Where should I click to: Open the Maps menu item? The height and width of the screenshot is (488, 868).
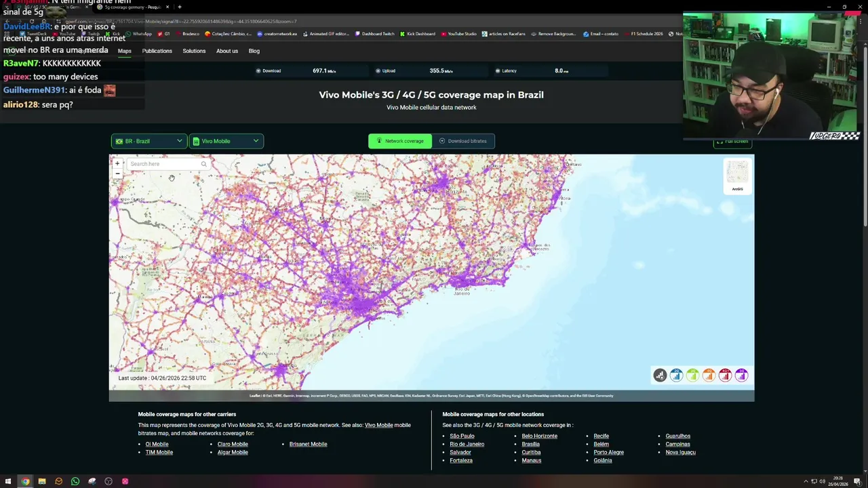125,51
